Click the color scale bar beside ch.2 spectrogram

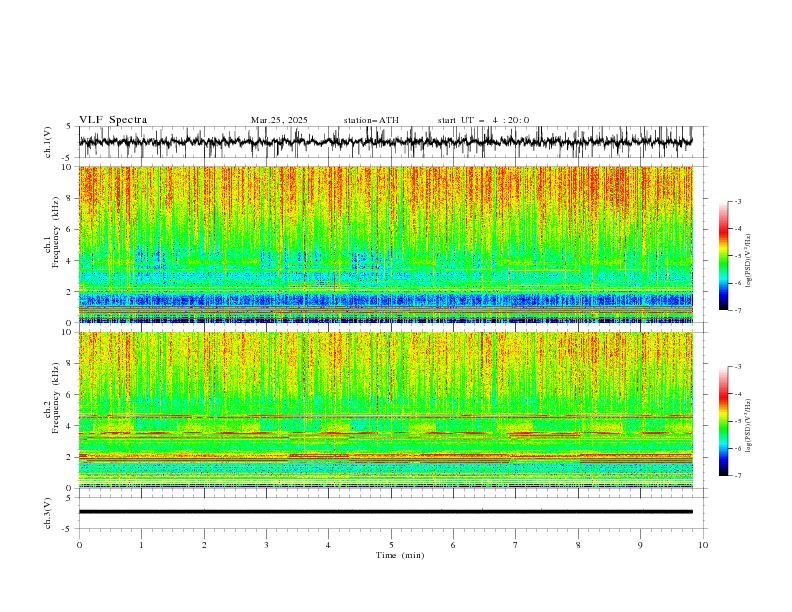(723, 421)
